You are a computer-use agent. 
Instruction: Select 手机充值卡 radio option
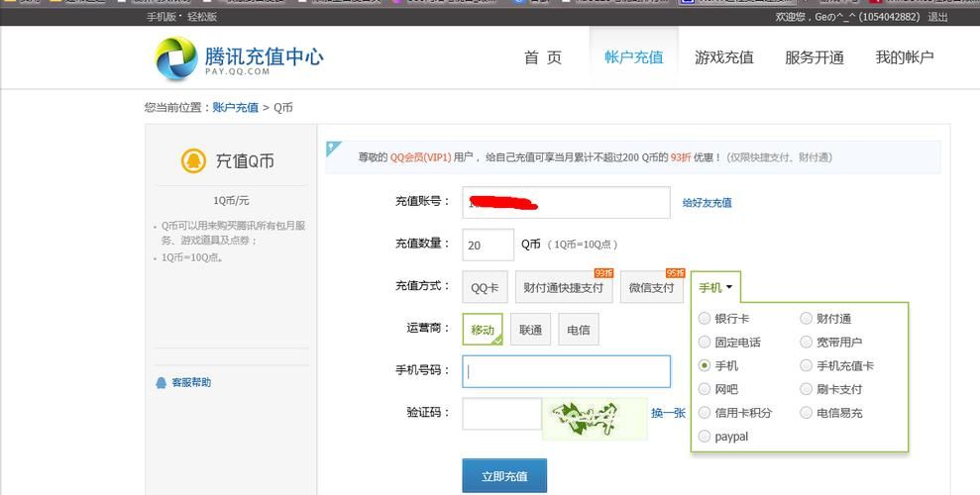click(x=807, y=365)
